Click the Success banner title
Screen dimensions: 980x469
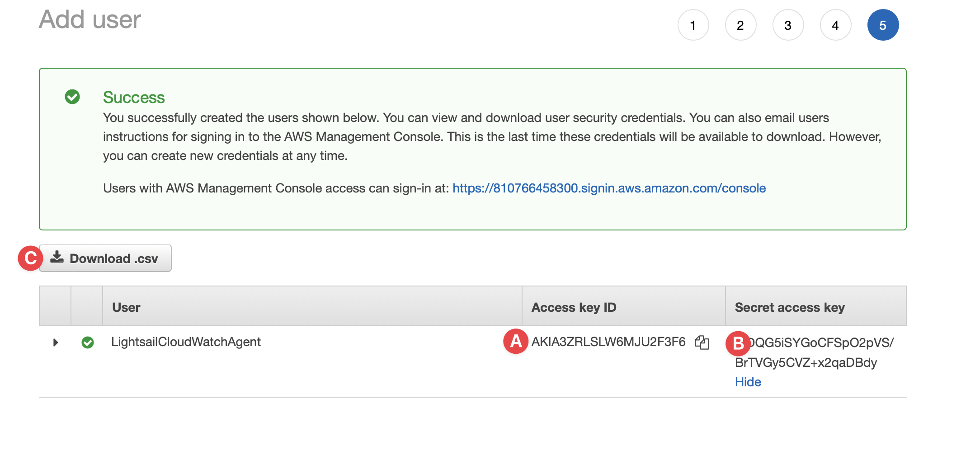134,98
